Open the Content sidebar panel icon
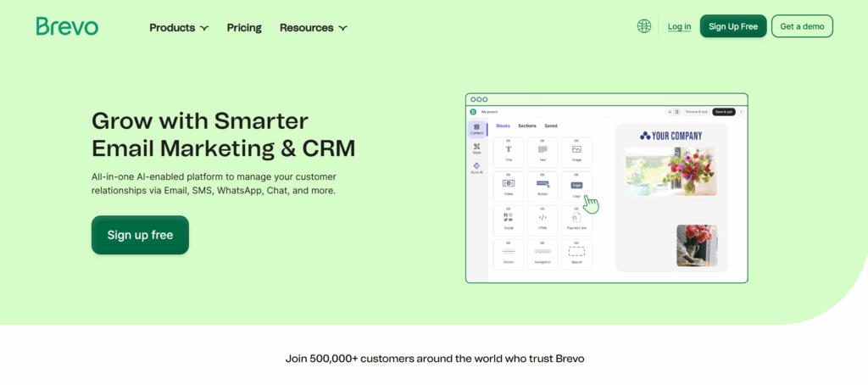The height and width of the screenshot is (385, 868). click(x=476, y=129)
